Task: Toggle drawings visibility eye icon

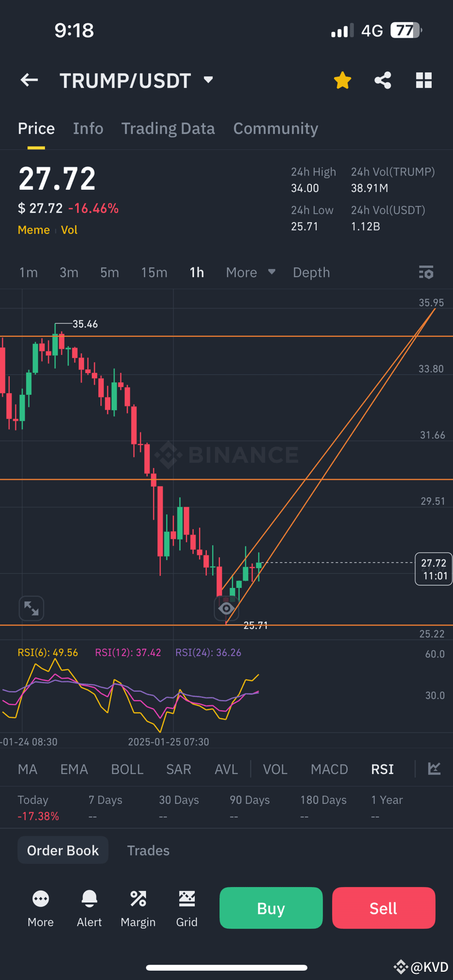Action: pyautogui.click(x=226, y=608)
